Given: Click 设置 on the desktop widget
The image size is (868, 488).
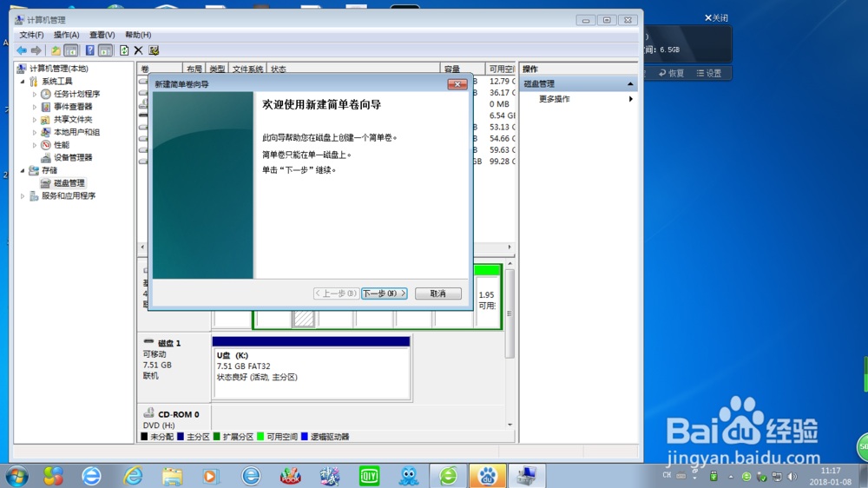Looking at the screenshot, I should point(709,73).
